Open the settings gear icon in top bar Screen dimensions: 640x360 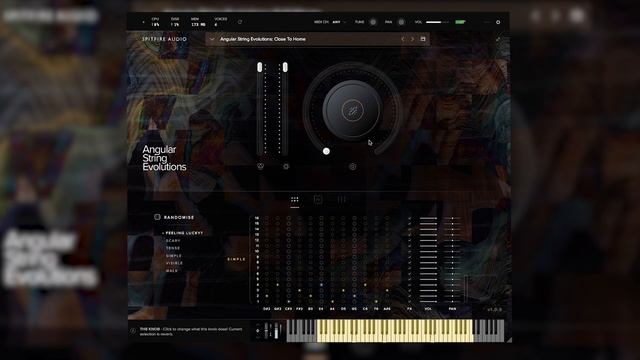coord(498,22)
